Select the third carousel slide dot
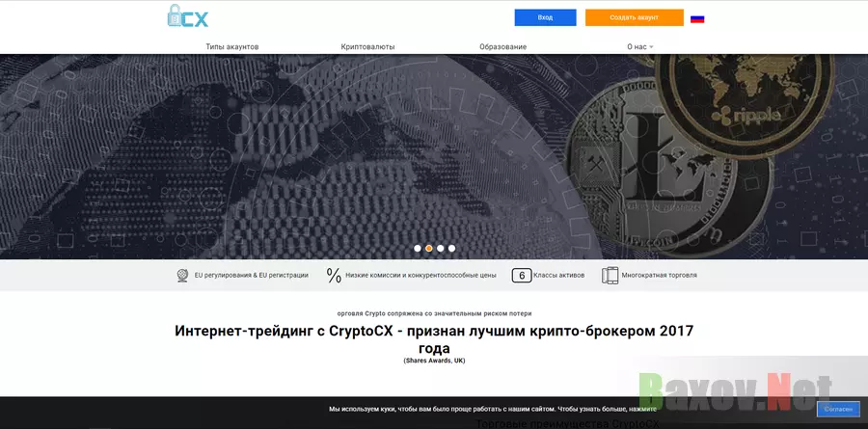This screenshot has width=868, height=429. (x=440, y=248)
